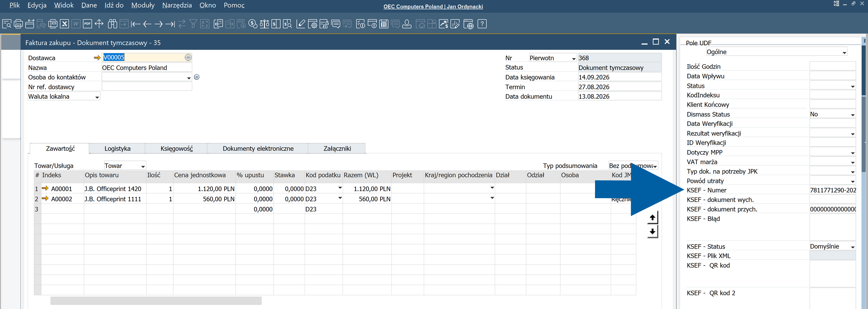
Task: Click the move row down arrow button
Action: 652,232
